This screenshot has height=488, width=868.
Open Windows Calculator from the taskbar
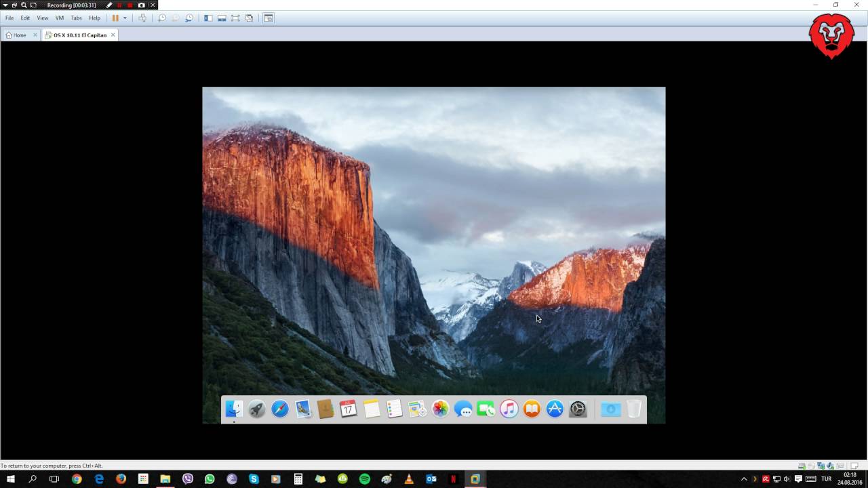[x=298, y=479]
